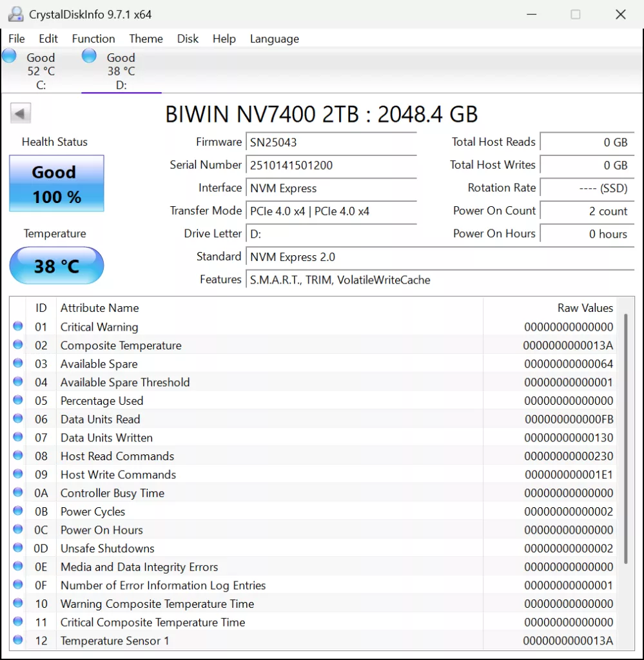This screenshot has height=660, width=644.
Task: Click the Standard field NVM Express 2.0
Action: coord(440,257)
